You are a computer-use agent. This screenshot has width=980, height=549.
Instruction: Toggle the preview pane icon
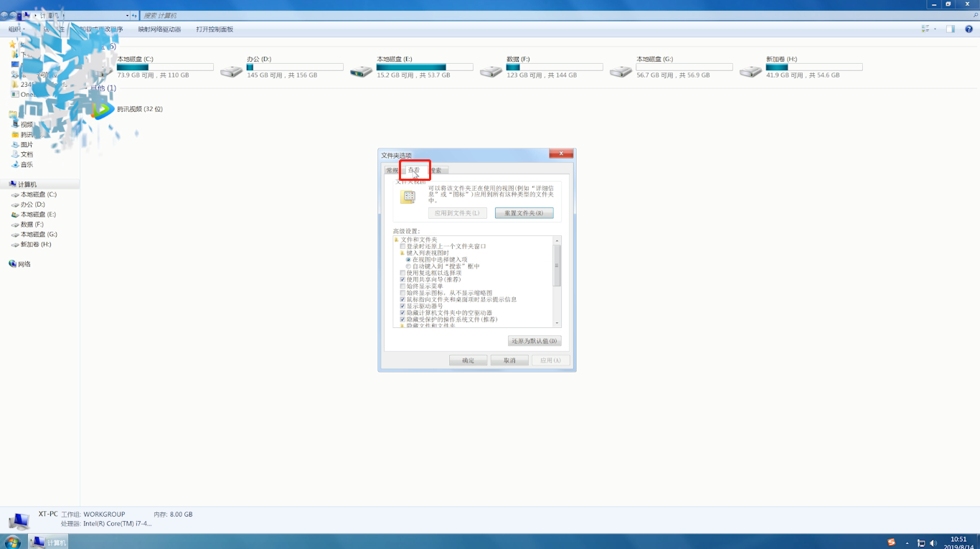[950, 29]
